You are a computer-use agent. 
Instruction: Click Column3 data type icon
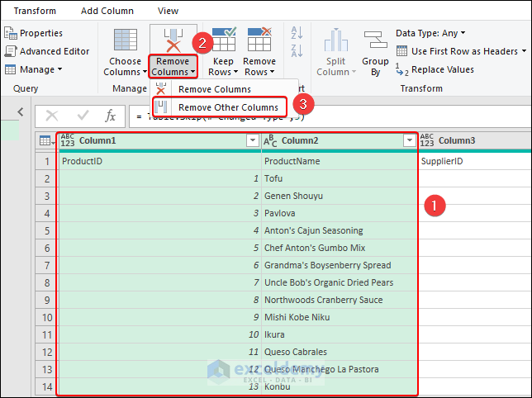[x=427, y=140]
